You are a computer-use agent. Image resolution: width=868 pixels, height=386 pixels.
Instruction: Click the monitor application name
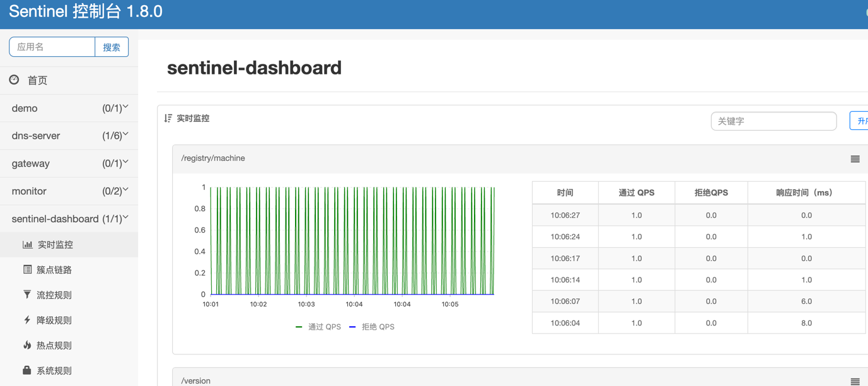(29, 191)
